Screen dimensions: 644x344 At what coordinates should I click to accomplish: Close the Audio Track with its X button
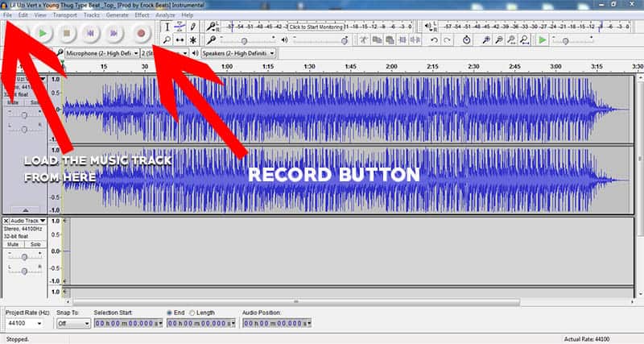(x=6, y=221)
